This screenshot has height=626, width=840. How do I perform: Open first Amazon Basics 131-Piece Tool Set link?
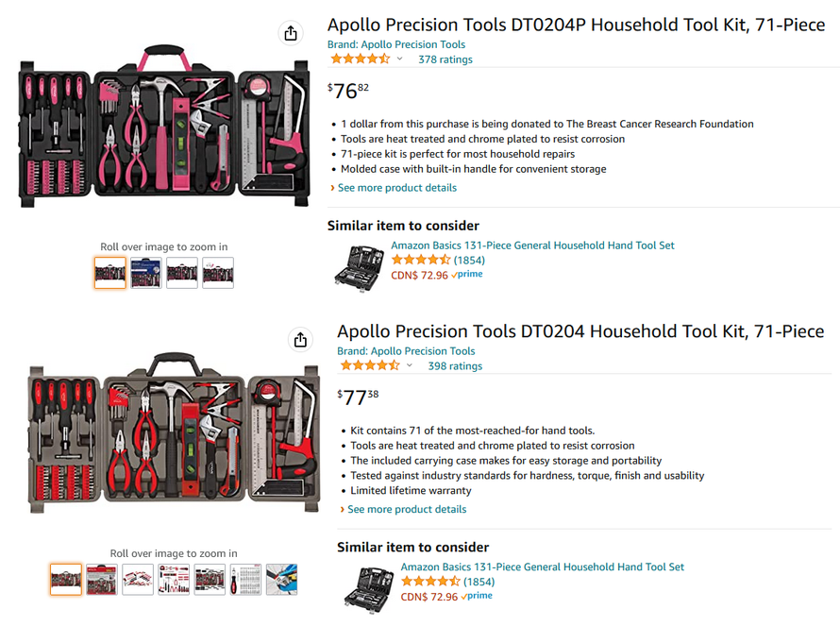tap(532, 245)
